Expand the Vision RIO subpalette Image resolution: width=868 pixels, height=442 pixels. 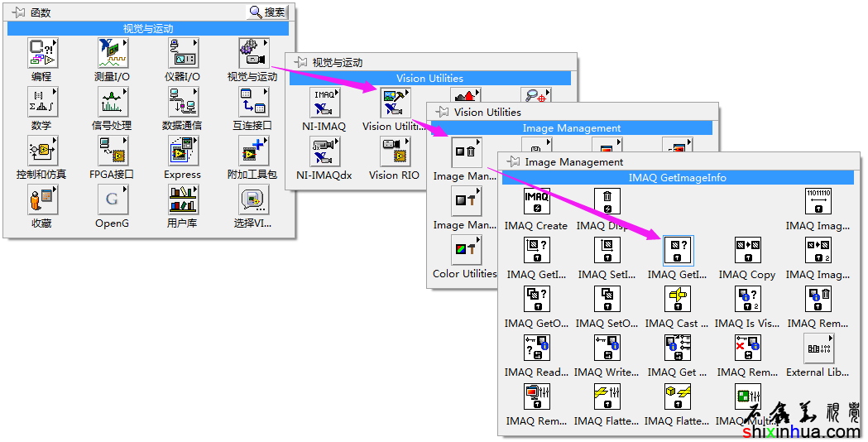tap(394, 153)
